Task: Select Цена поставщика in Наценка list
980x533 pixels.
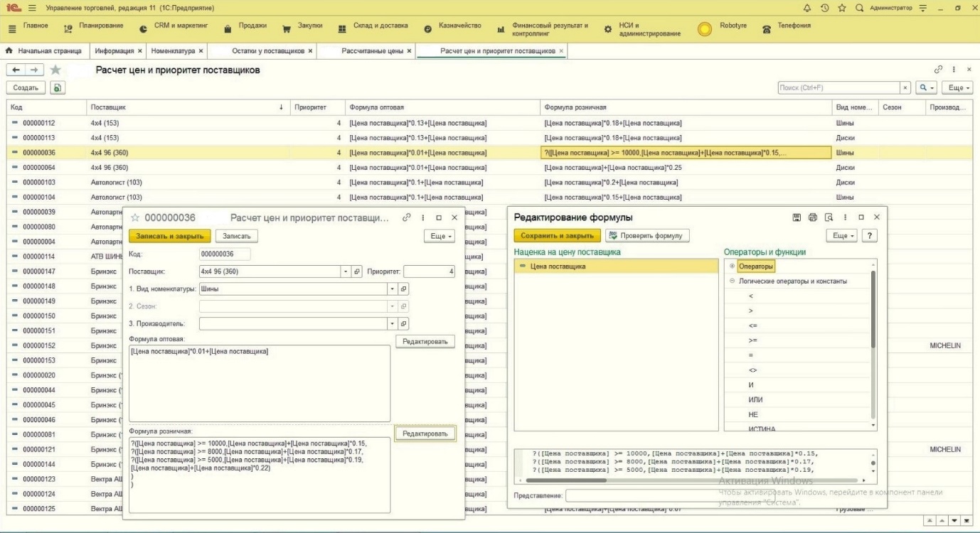Action: pos(616,266)
